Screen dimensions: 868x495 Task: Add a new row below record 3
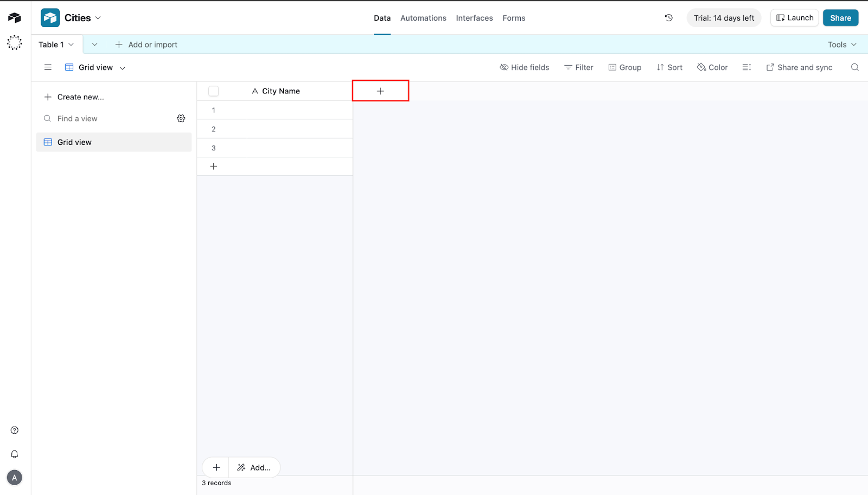(x=214, y=167)
